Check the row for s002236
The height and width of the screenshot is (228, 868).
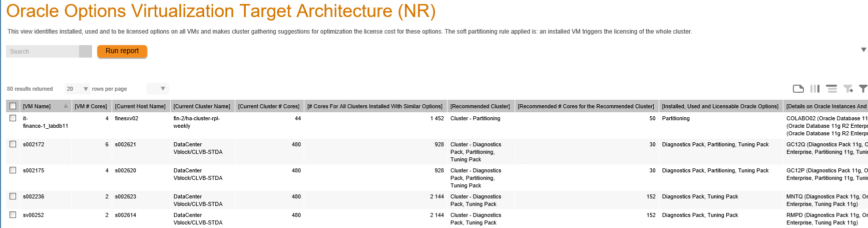point(13,196)
